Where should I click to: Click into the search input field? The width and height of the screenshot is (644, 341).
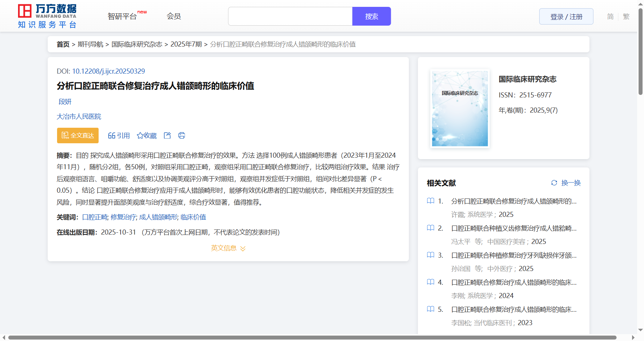click(290, 17)
